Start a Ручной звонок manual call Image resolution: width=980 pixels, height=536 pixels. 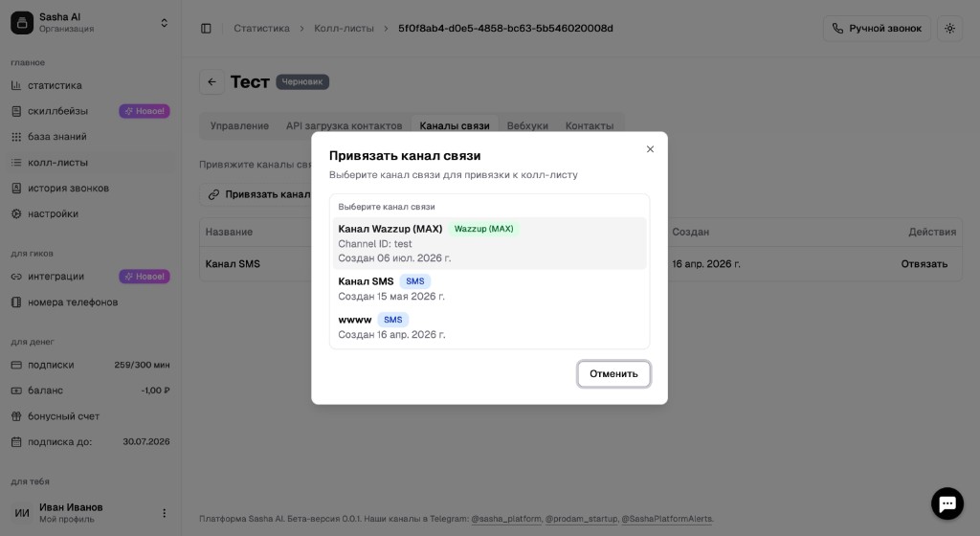point(877,29)
